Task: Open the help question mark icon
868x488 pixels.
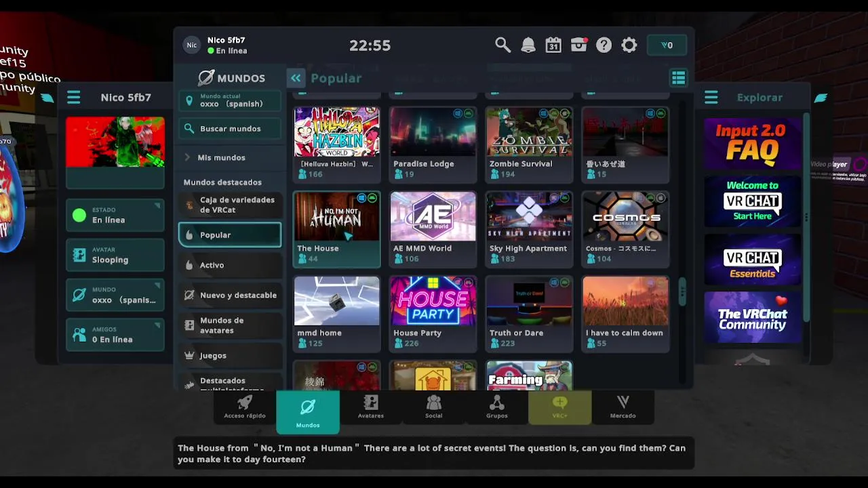Action: point(604,45)
